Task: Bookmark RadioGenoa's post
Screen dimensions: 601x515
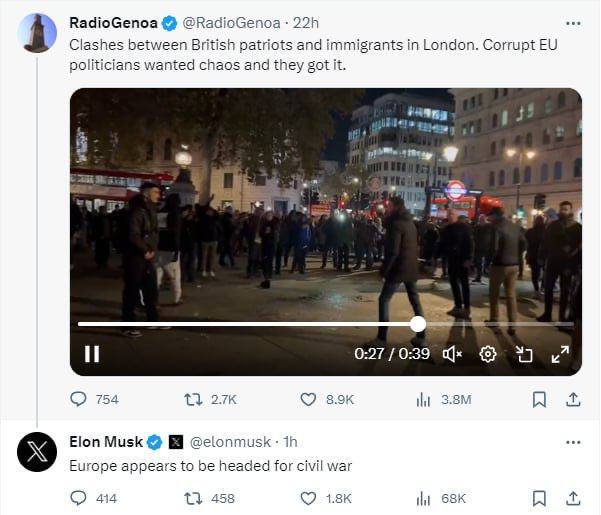Action: pos(539,399)
